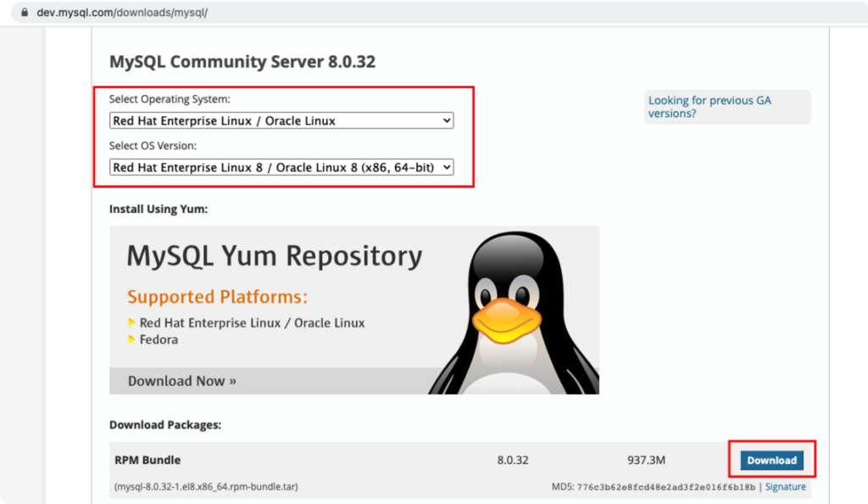Click the MySQL Yum Repository banner
The width and height of the screenshot is (868, 504).
tap(354, 311)
